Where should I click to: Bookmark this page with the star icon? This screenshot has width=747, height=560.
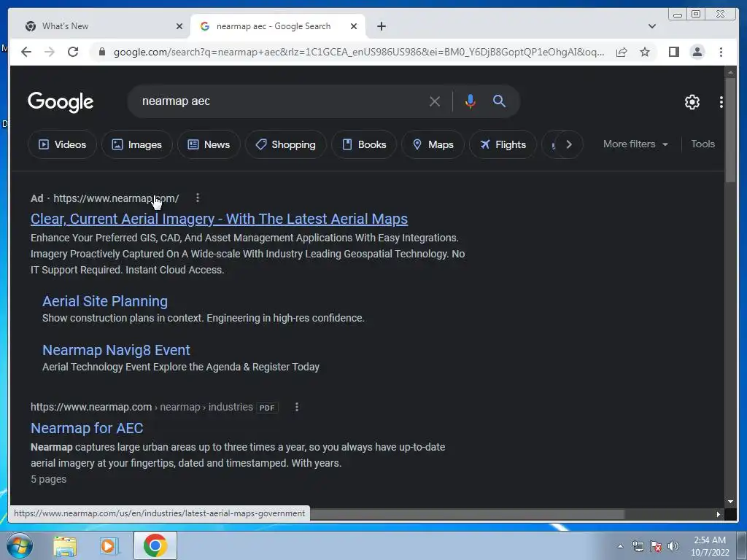[x=645, y=52]
